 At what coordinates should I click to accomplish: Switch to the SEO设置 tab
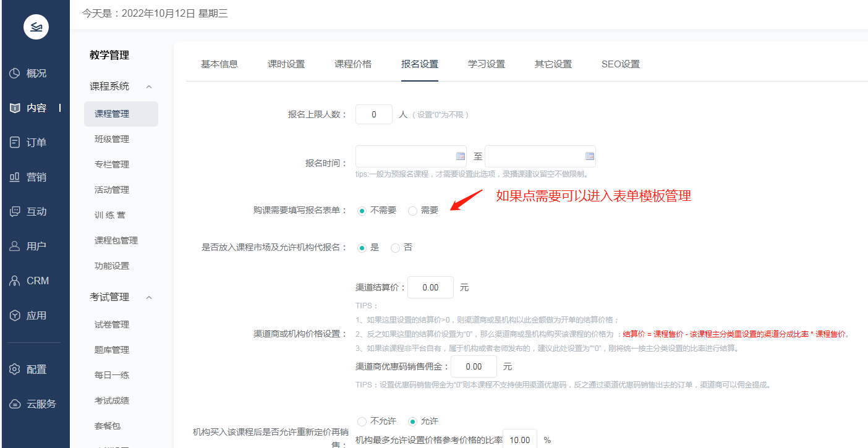click(x=620, y=64)
